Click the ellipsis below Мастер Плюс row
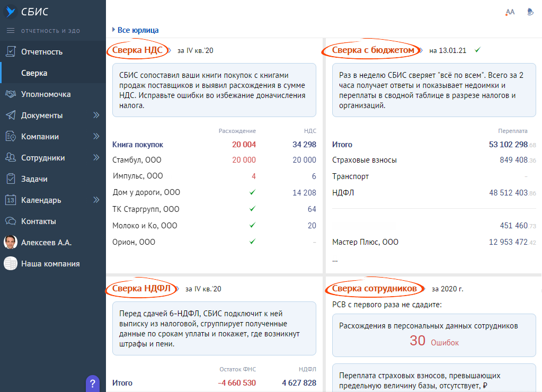The image size is (542, 392). (x=335, y=260)
